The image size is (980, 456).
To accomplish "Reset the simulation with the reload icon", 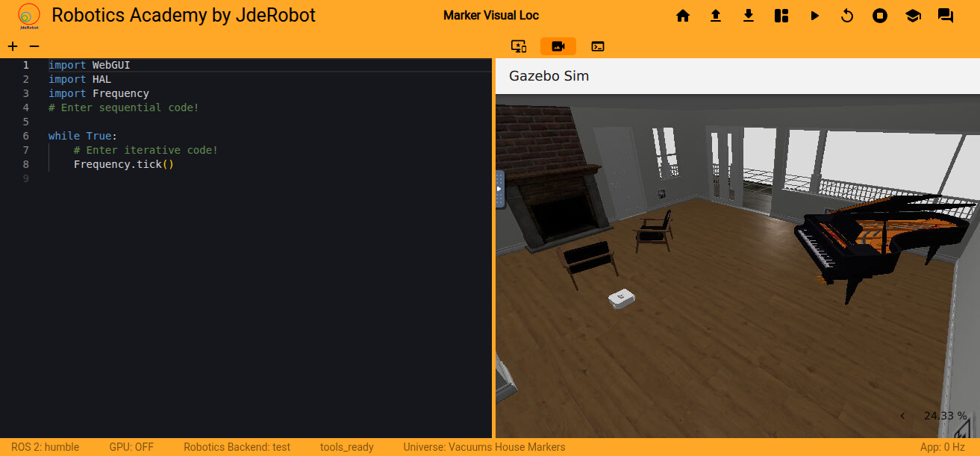I will 847,16.
